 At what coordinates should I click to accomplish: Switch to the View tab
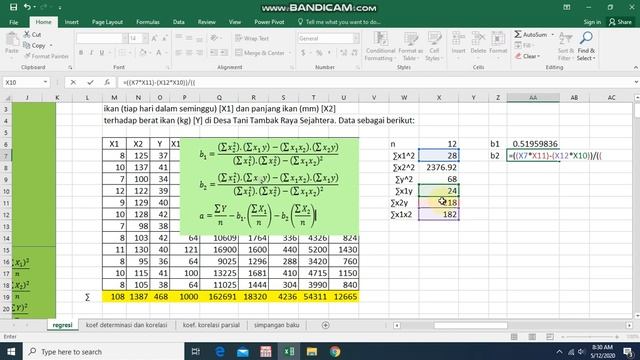pos(235,22)
